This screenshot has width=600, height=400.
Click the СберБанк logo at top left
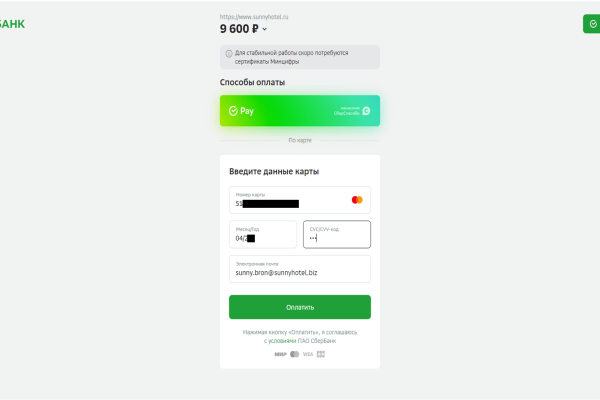click(x=12, y=23)
